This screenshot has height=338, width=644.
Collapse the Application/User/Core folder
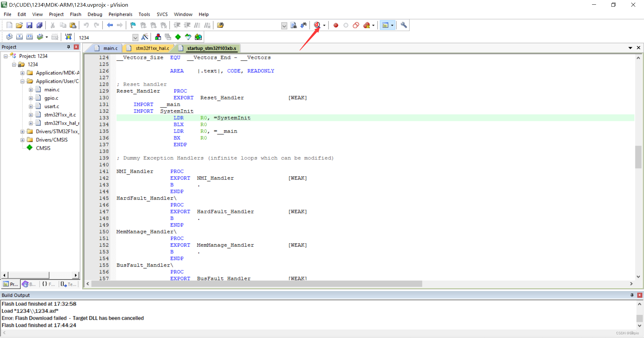tap(22, 81)
